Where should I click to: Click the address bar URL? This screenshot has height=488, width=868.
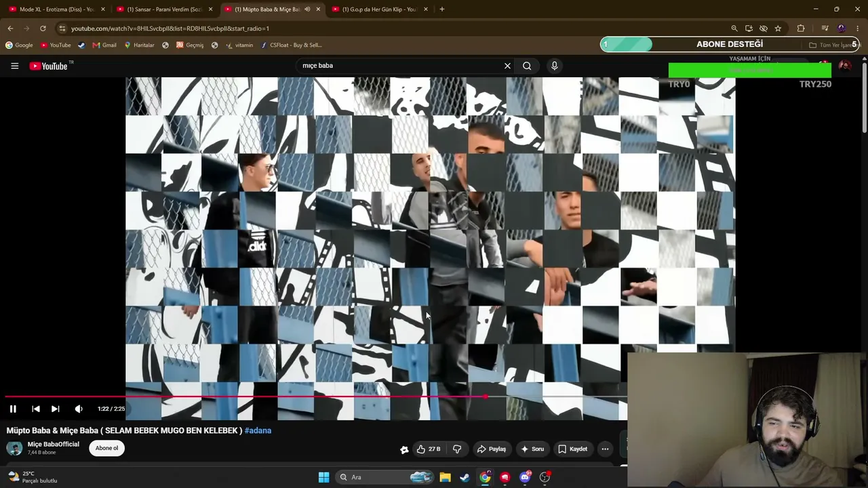pos(170,28)
